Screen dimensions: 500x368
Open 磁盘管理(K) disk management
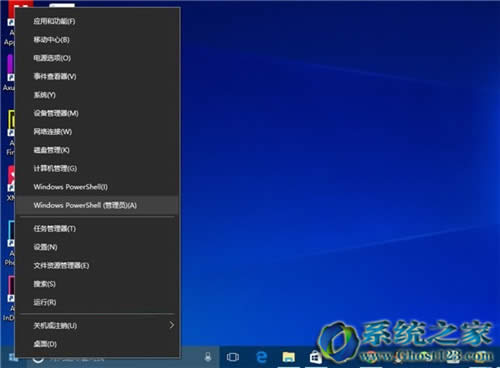pyautogui.click(x=97, y=150)
